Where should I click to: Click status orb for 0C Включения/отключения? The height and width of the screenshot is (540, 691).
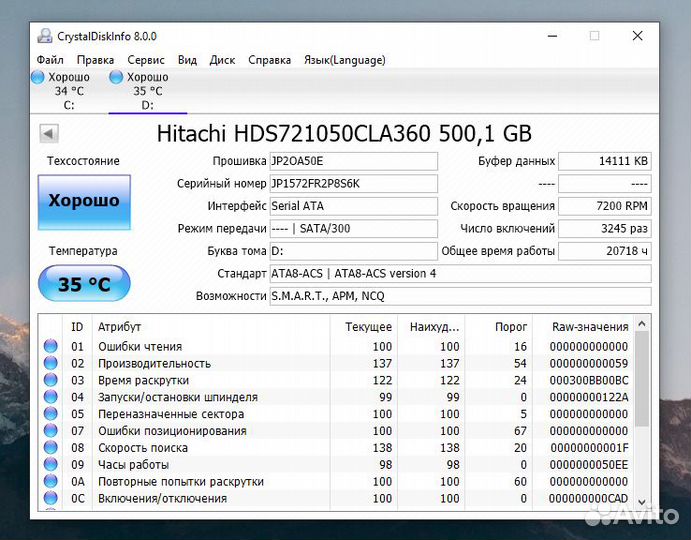51,498
